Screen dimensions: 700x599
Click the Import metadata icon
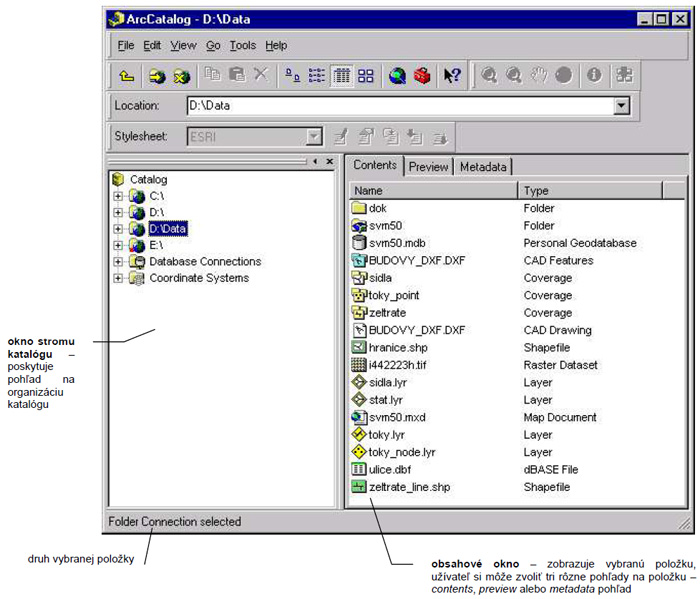click(x=415, y=137)
